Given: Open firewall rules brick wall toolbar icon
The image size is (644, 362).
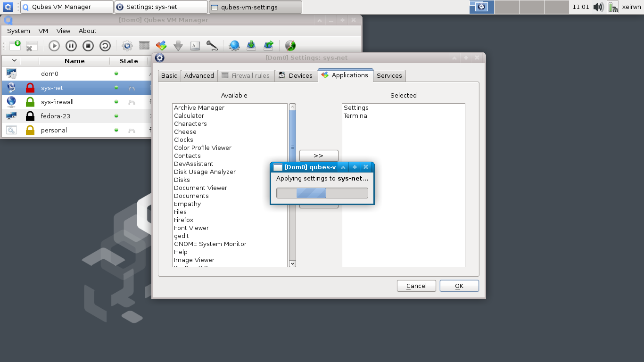Looking at the screenshot, I should tap(144, 45).
